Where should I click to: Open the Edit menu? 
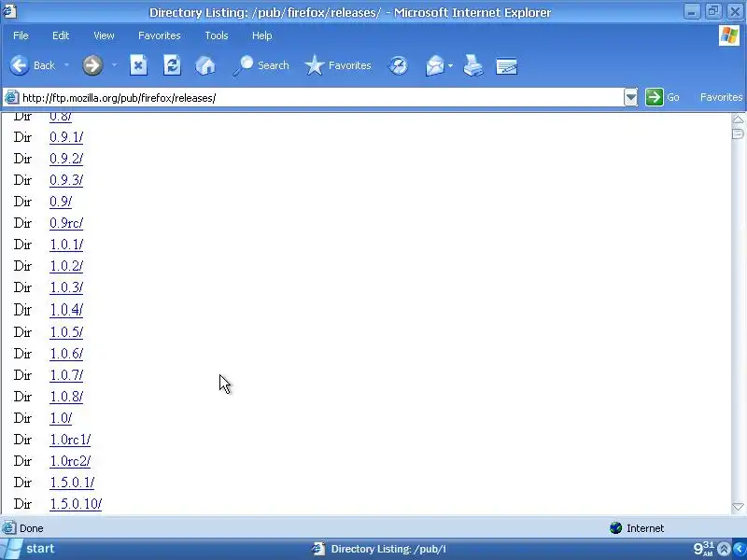point(61,35)
